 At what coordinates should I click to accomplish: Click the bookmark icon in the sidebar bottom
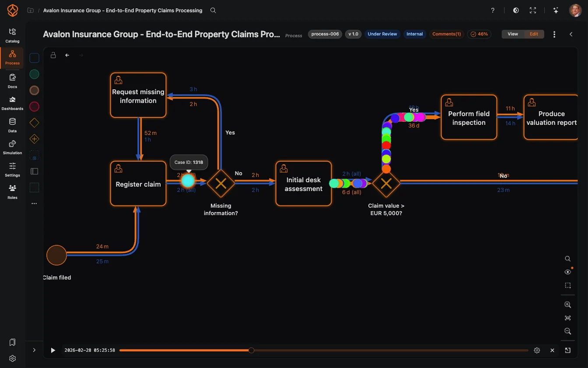(12, 342)
